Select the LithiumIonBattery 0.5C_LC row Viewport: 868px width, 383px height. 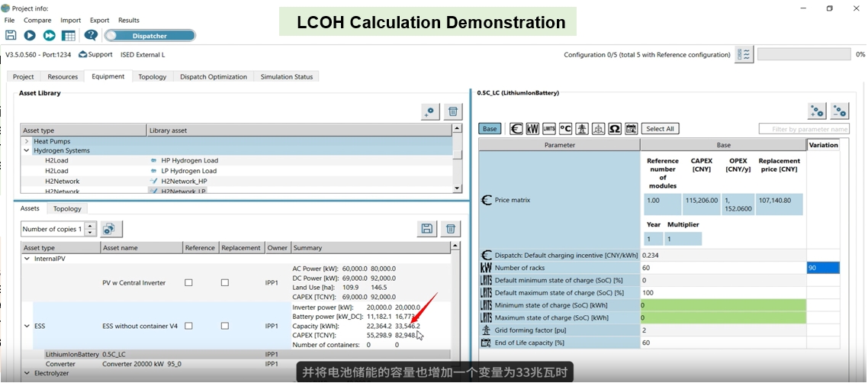coord(236,354)
